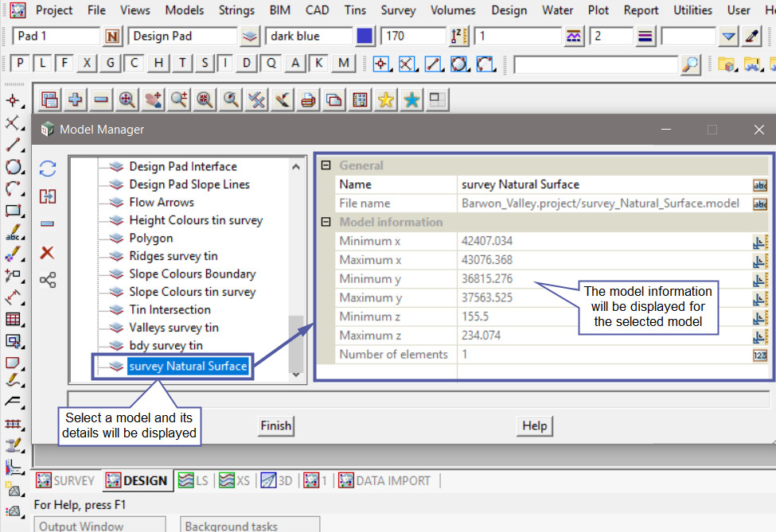
Task: Click the red X delete model icon
Action: coord(48,252)
